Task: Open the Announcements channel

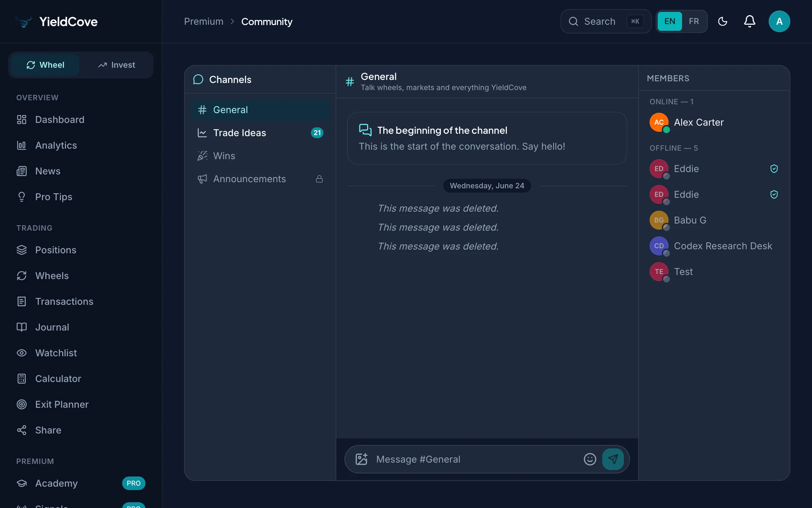Action: click(x=261, y=179)
